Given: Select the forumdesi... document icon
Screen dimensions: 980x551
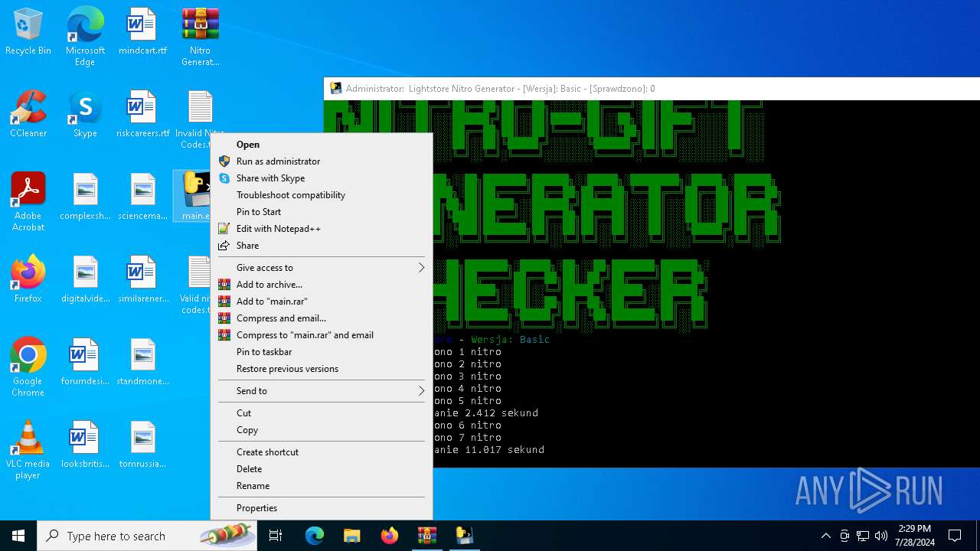Looking at the screenshot, I should 85,363.
